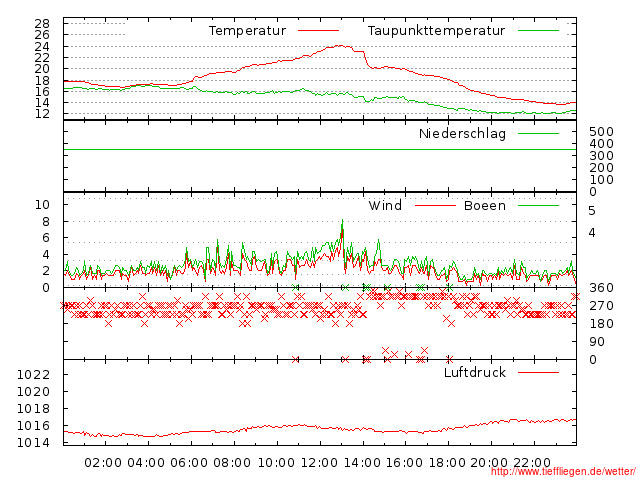Image resolution: width=640 pixels, height=480 pixels.
Task: Click the 1018 pressure axis value
Action: pyautogui.click(x=33, y=409)
